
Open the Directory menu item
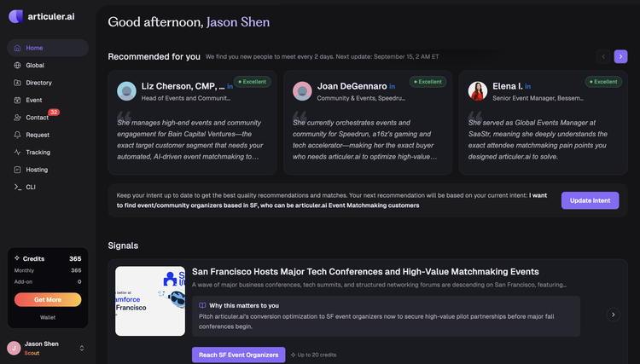pos(48,83)
